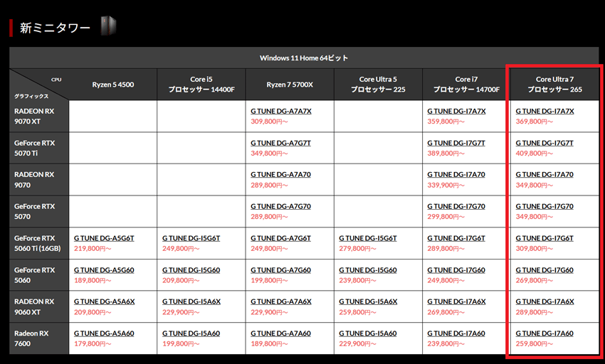Open G TUNE DG-I7G7T priced 389,800円
605x364 pixels.
tap(456, 143)
